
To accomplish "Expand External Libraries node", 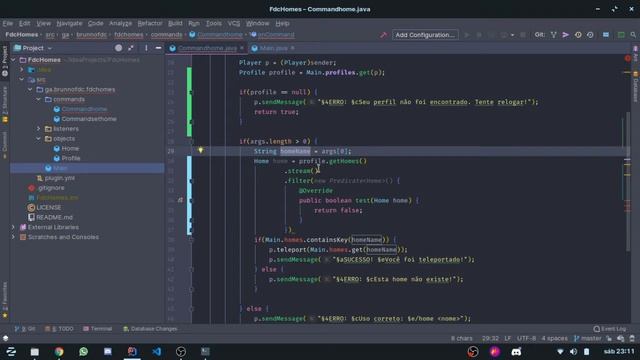I will click(x=13, y=227).
